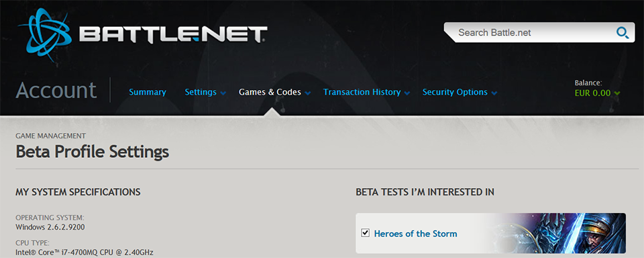Click the OPERATING SYSTEM label
This screenshot has width=644, height=258.
tap(50, 217)
